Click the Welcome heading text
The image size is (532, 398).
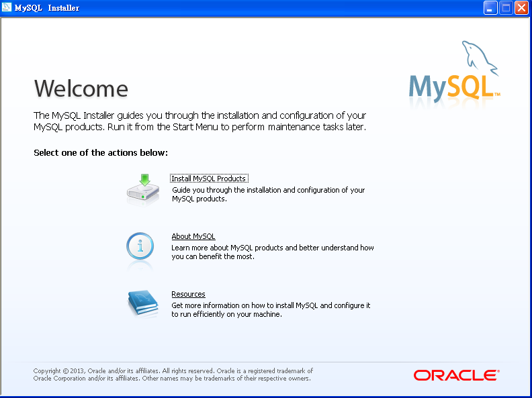click(81, 89)
